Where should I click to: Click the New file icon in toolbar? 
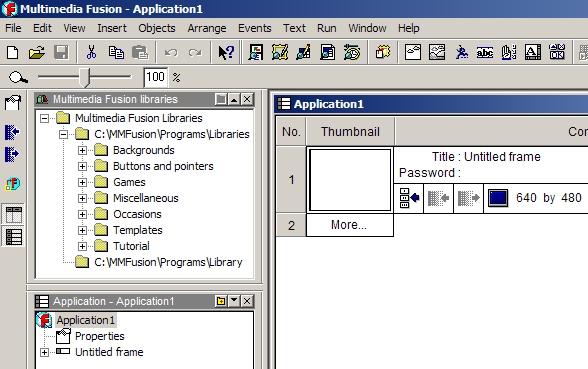(x=13, y=52)
